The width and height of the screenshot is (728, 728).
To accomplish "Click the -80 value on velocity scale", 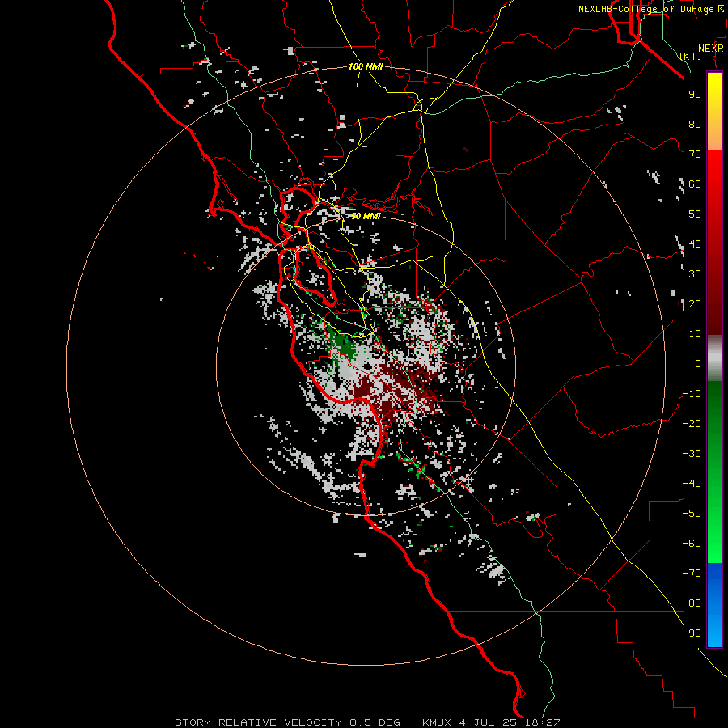I will pos(692,603).
